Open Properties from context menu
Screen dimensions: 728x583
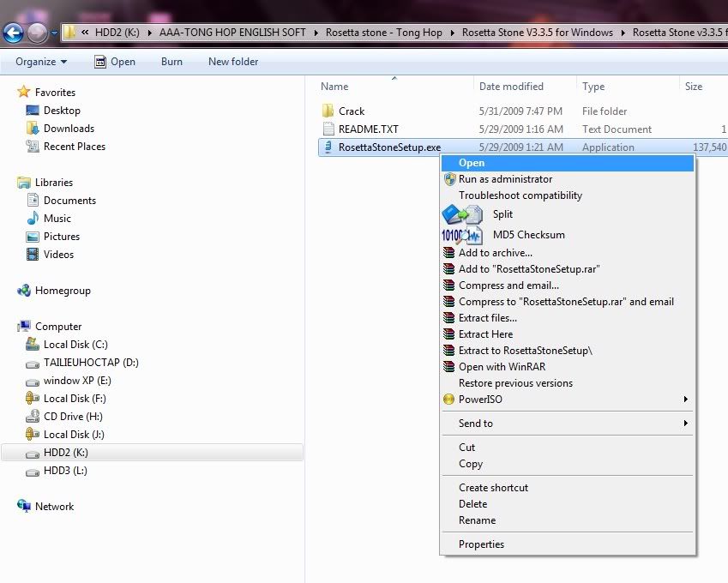568,544
